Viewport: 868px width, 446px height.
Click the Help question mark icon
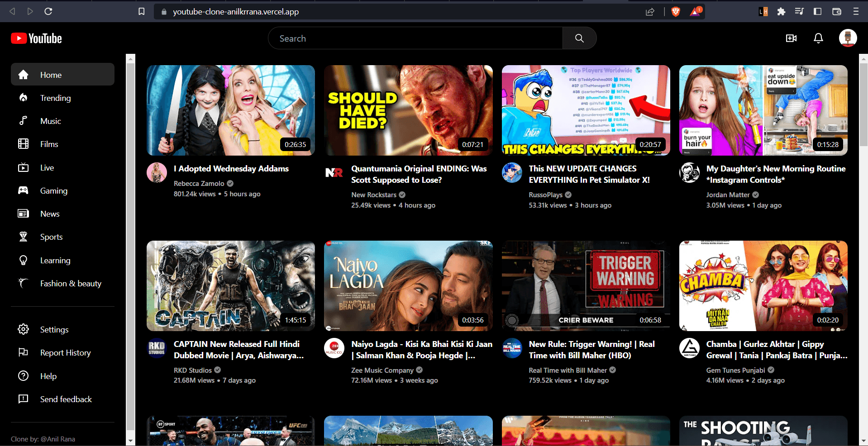click(23, 376)
